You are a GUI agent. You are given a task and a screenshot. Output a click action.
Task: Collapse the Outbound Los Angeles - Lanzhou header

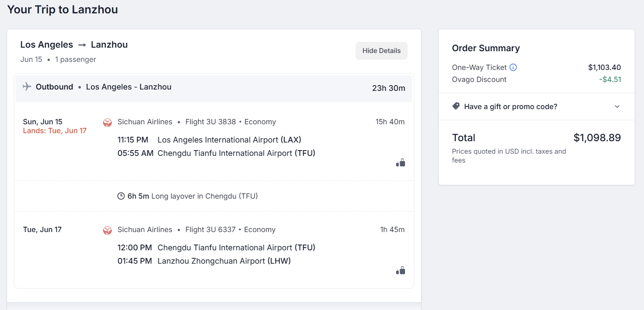(x=214, y=88)
